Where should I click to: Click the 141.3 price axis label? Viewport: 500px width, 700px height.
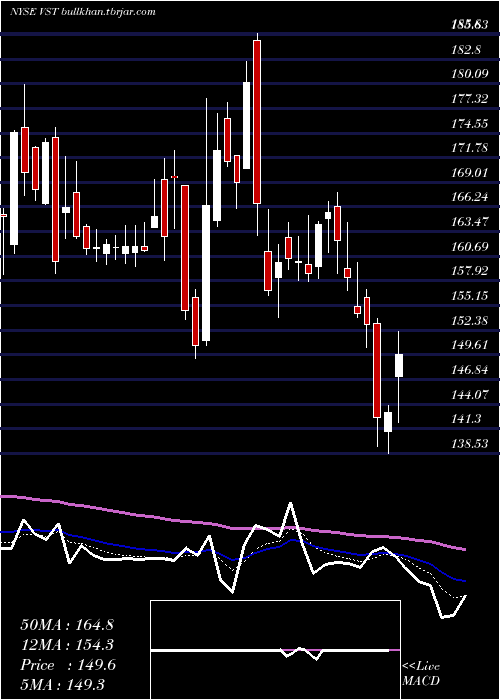(466, 419)
